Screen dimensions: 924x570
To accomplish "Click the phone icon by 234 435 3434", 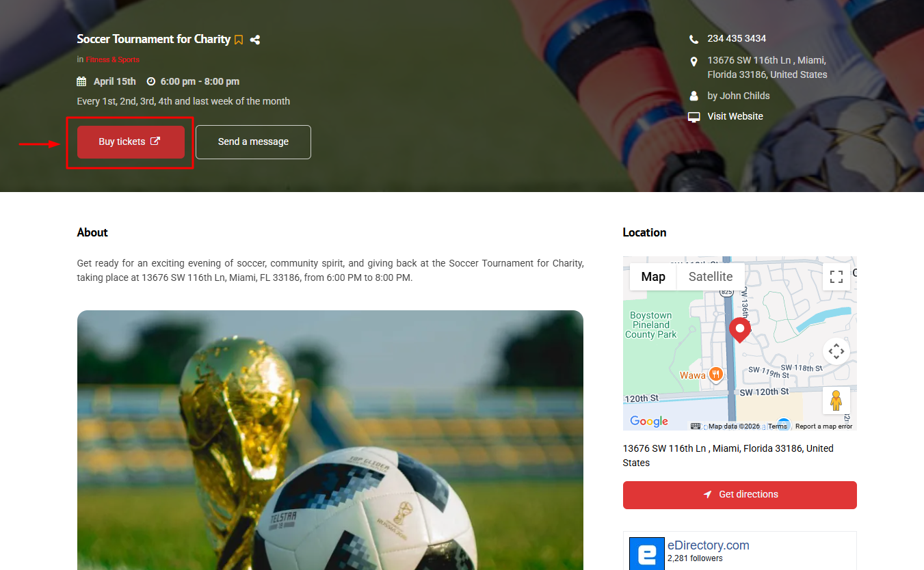I will pos(694,39).
